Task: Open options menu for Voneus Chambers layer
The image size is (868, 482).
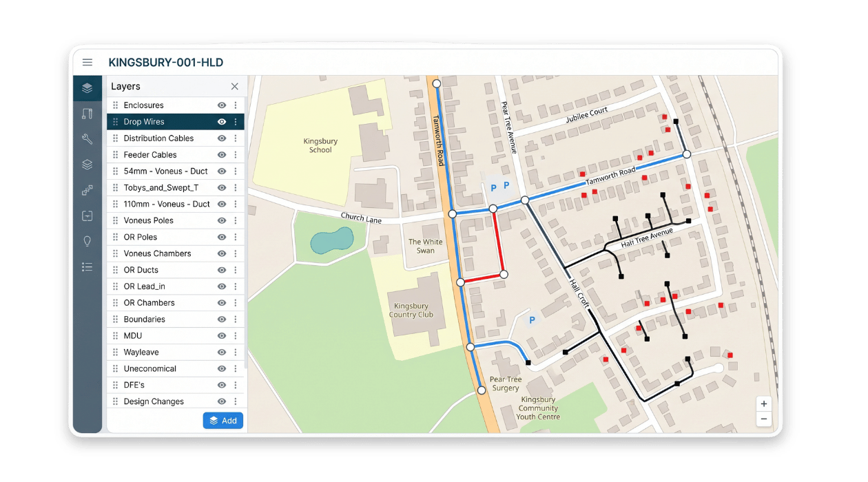Action: (x=236, y=253)
